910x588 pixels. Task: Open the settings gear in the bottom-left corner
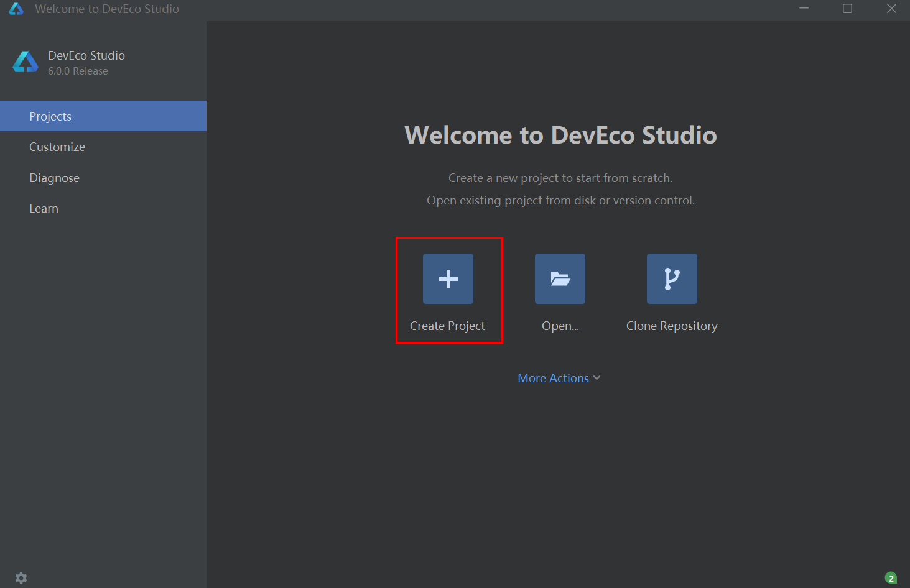click(x=21, y=578)
